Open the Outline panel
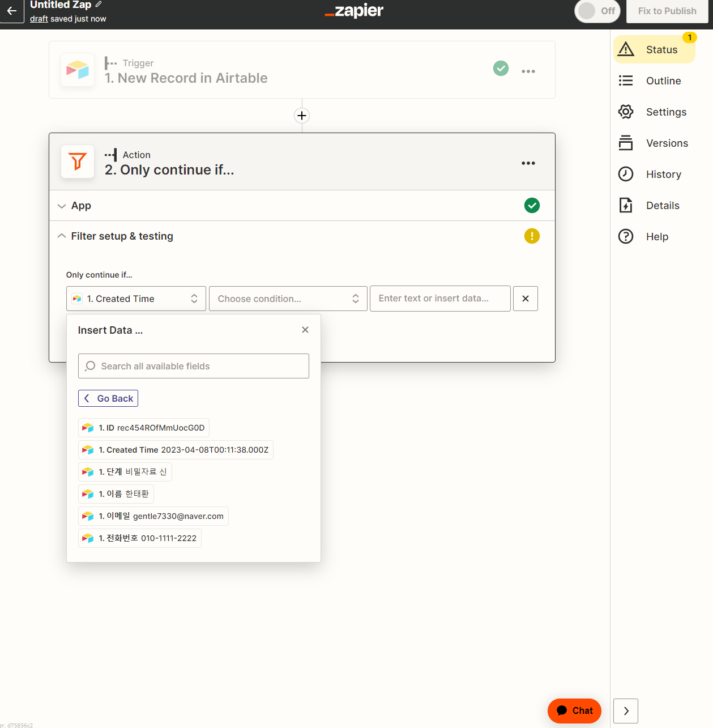Viewport: 713px width, 728px height. click(654, 80)
